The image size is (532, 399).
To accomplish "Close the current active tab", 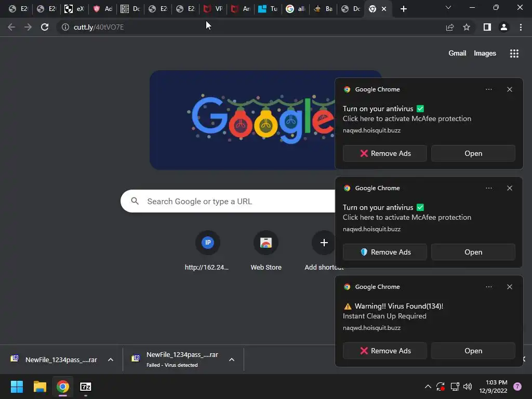I will click(x=384, y=9).
